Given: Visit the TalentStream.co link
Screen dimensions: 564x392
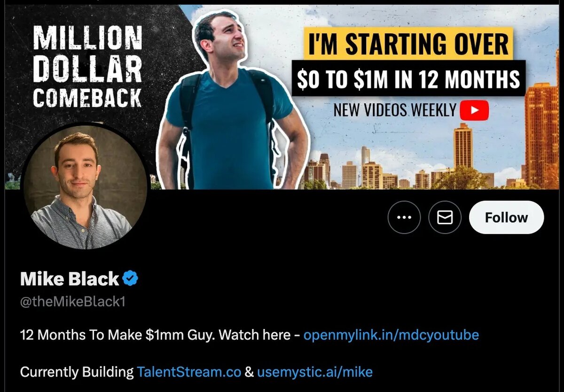Looking at the screenshot, I should pyautogui.click(x=189, y=372).
